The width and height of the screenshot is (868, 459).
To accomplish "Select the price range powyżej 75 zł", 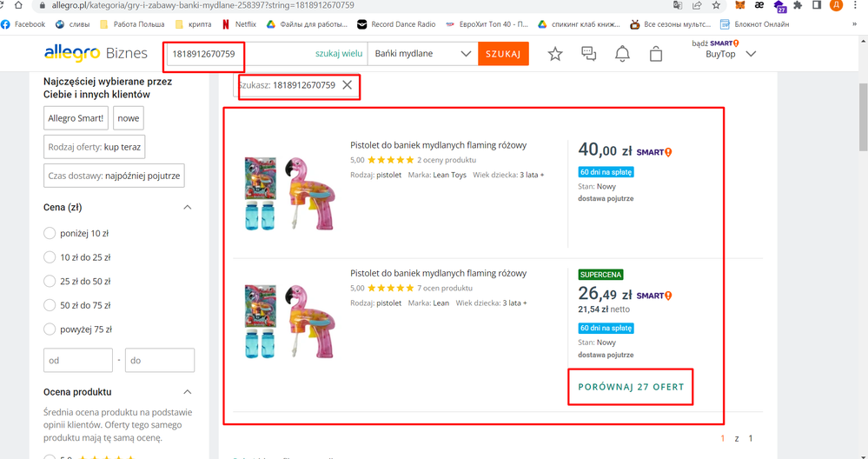I will [x=50, y=329].
